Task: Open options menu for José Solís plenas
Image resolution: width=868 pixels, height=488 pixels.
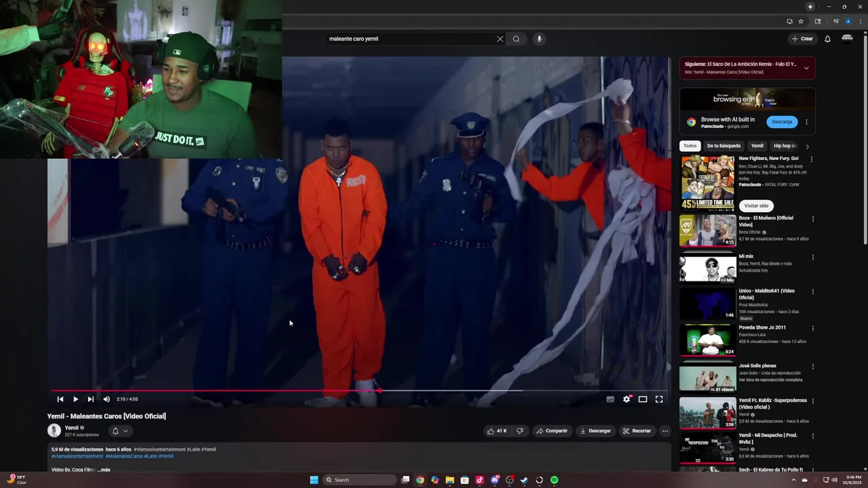Action: 813,367
